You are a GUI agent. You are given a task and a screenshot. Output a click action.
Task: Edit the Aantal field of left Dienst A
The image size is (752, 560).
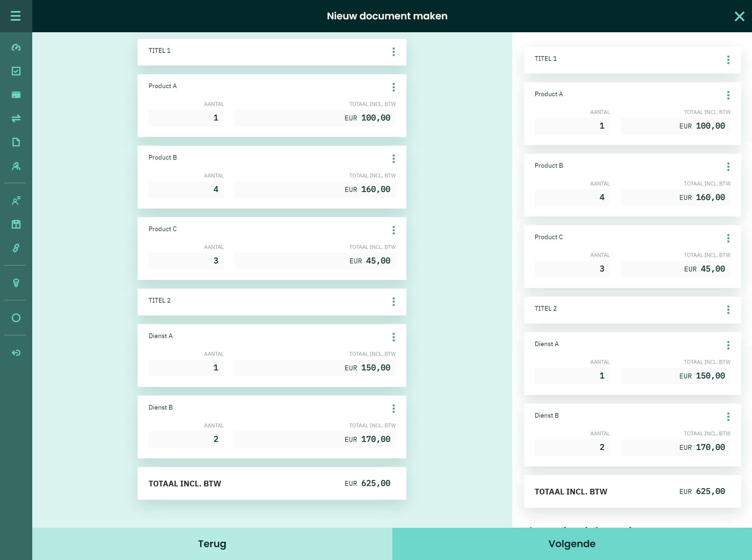point(186,368)
